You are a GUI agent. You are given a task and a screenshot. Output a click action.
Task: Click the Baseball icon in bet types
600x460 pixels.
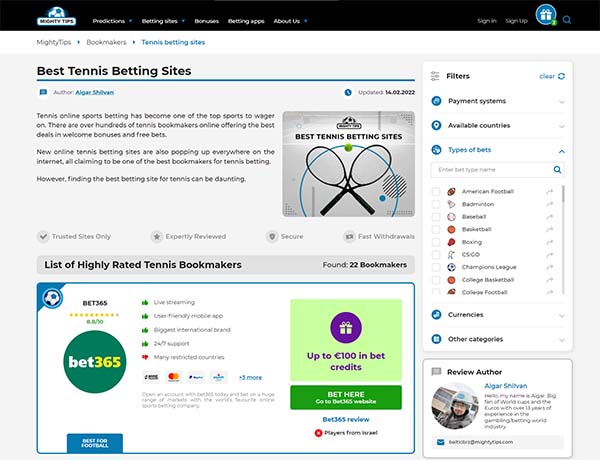click(452, 217)
